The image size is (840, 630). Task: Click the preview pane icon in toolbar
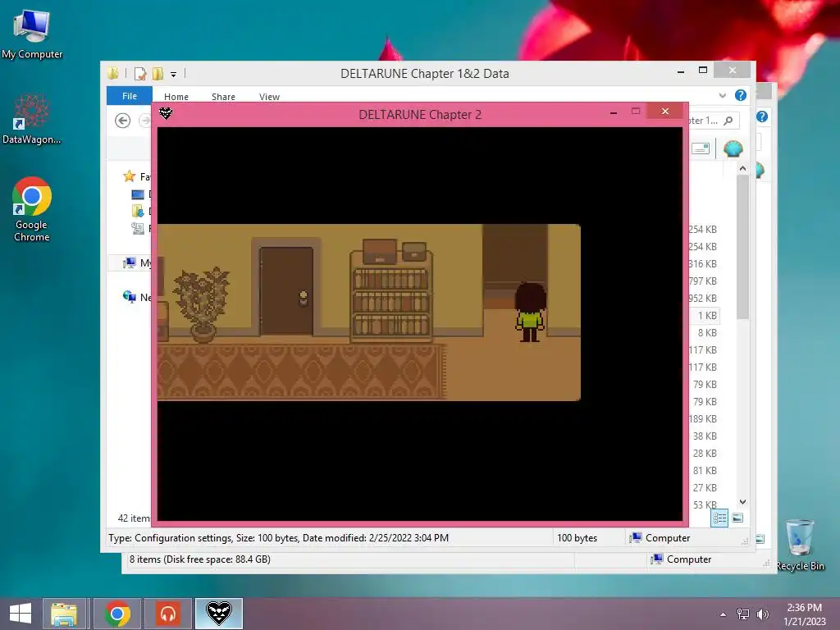[x=701, y=148]
